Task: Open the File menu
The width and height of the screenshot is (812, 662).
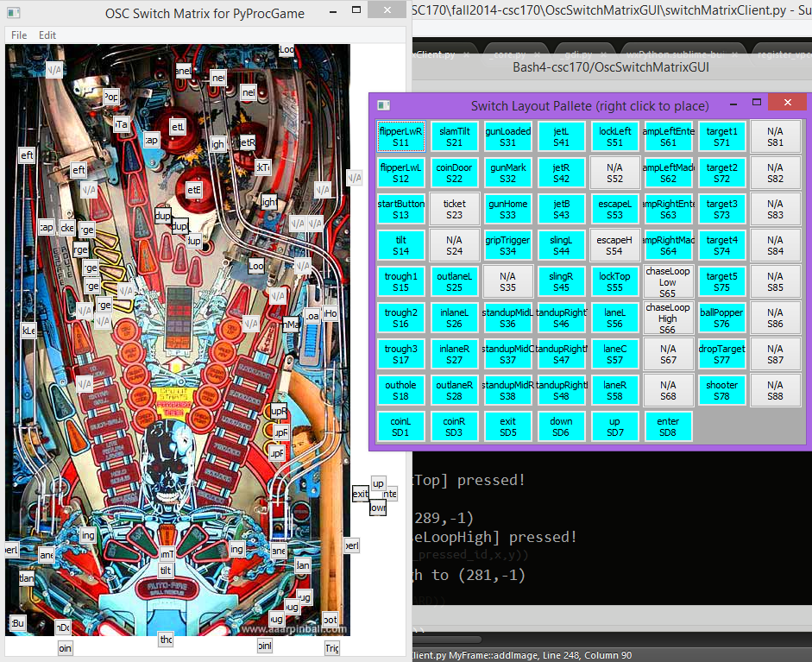Action: (x=19, y=35)
